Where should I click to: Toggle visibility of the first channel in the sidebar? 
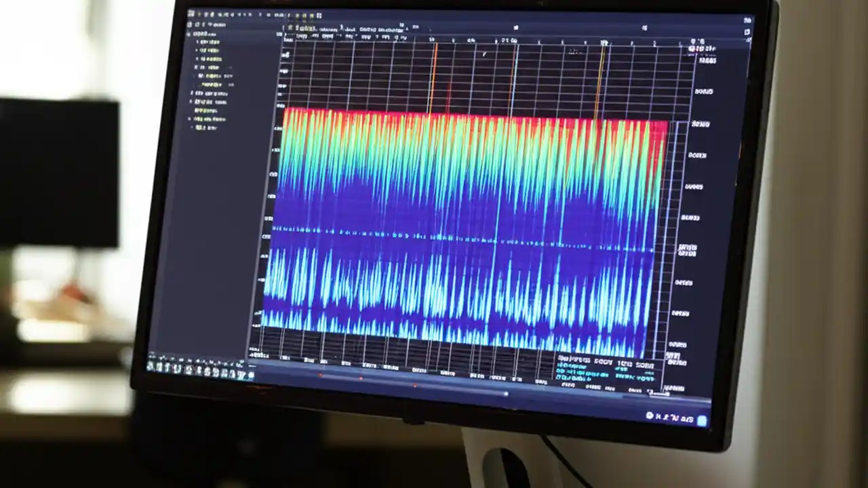click(191, 42)
